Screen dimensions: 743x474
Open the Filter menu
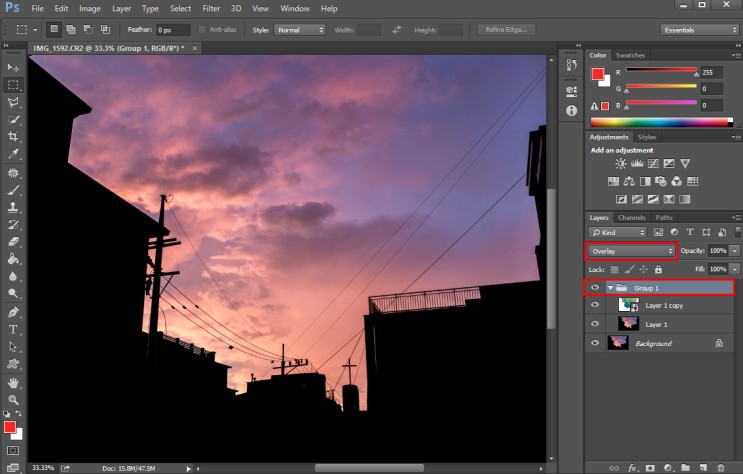tap(211, 8)
